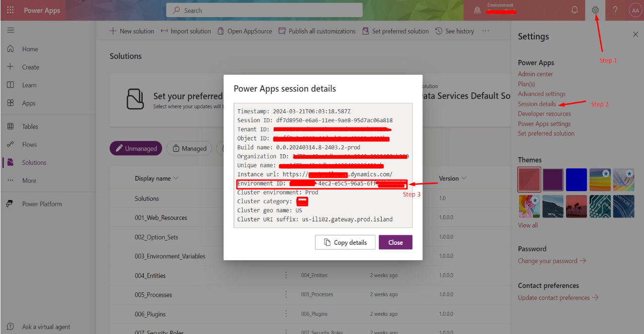Click the help question mark icon
The image size is (644, 334).
click(x=615, y=10)
